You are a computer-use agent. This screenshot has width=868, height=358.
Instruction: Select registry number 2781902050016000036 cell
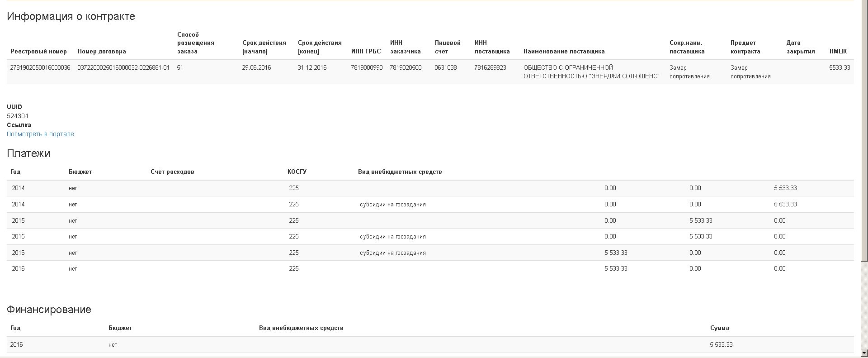pos(40,68)
